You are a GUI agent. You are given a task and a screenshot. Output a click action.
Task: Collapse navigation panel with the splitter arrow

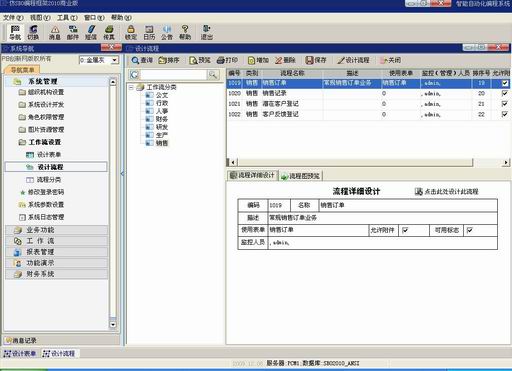click(x=122, y=173)
